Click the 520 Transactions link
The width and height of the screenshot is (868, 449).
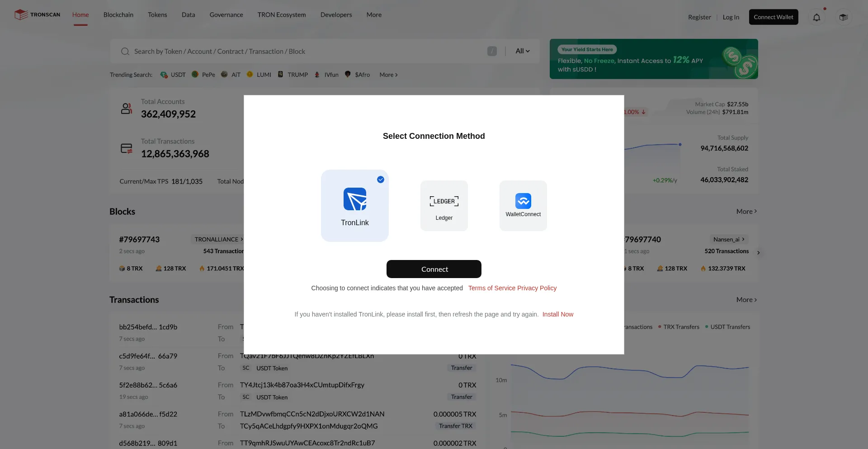pyautogui.click(x=726, y=251)
